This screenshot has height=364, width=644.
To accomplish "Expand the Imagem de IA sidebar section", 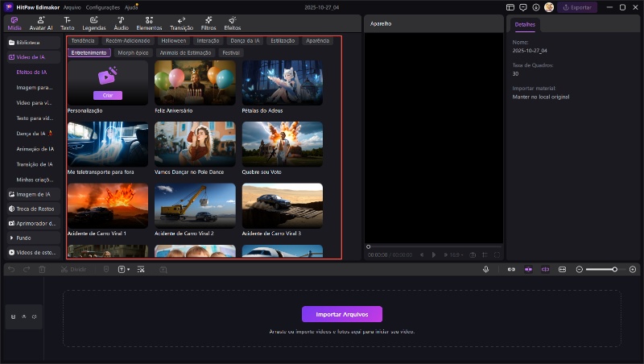I will (33, 194).
